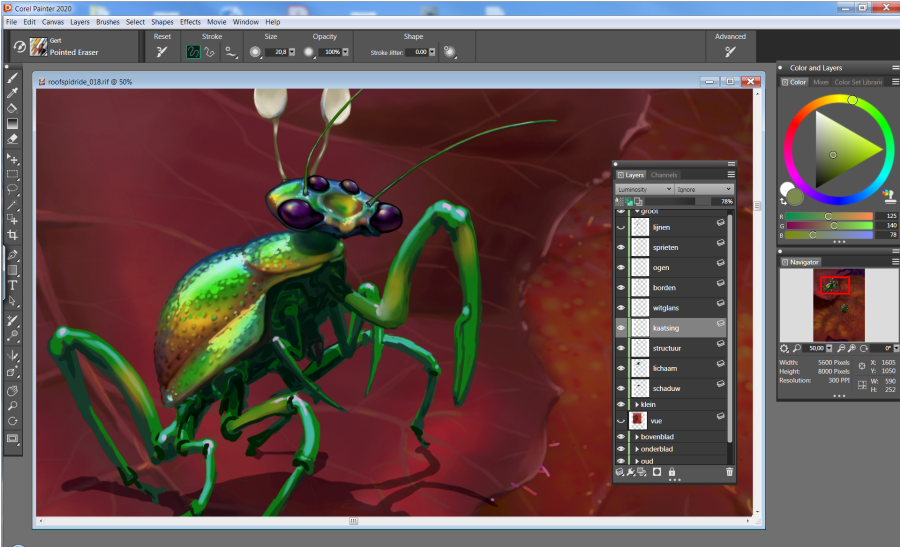Hide the kaatsing layer
Viewport: 900px width, 547px height.
point(620,328)
